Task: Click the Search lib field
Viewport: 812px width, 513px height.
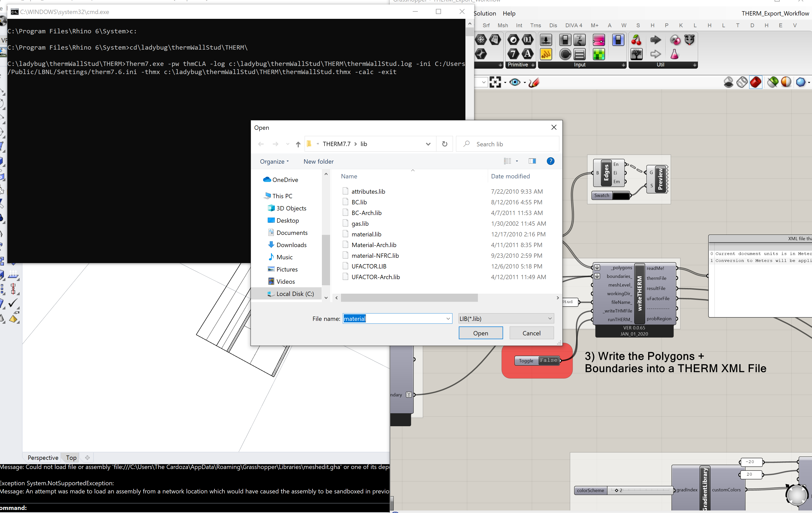Action: coord(507,144)
